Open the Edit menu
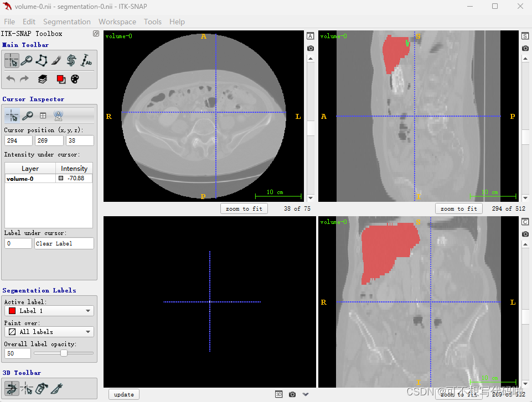This screenshot has height=402, width=532. pos(29,22)
